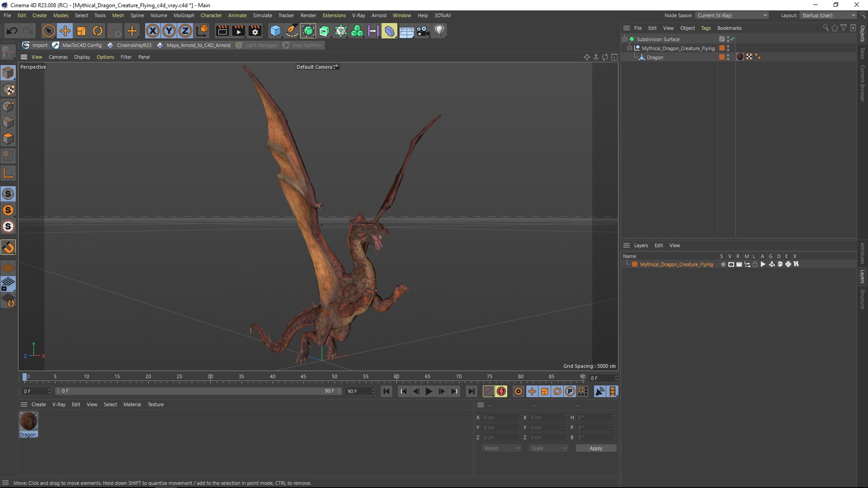Toggle X axis lock
Screen dimensions: 868x488
pos(153,31)
